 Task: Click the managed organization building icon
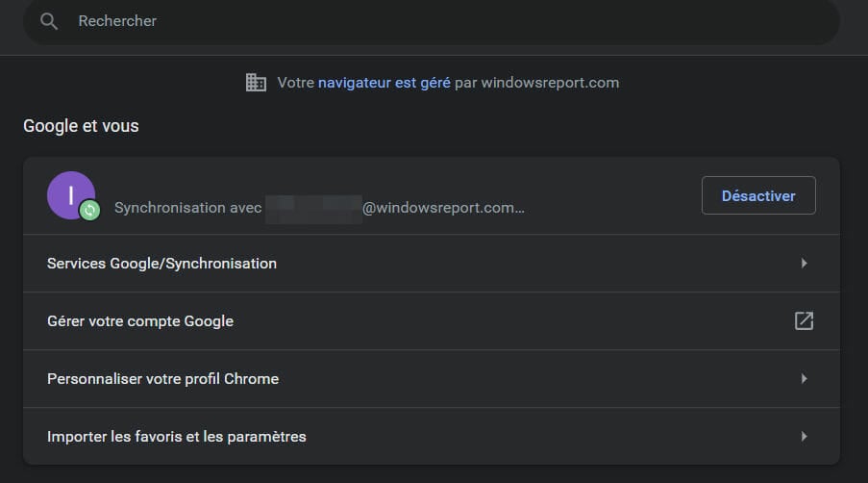click(256, 83)
